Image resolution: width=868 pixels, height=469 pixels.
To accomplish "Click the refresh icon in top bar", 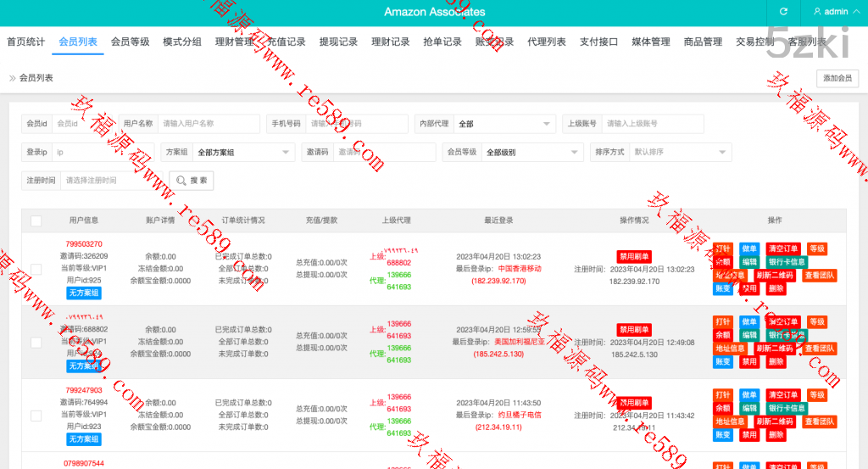I will pos(783,12).
